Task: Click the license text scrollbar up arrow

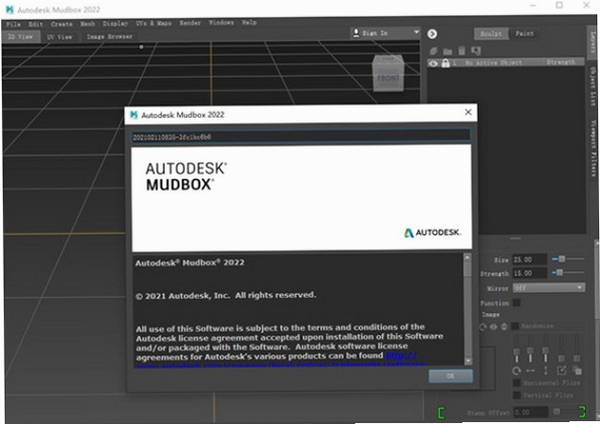Action: click(x=468, y=258)
